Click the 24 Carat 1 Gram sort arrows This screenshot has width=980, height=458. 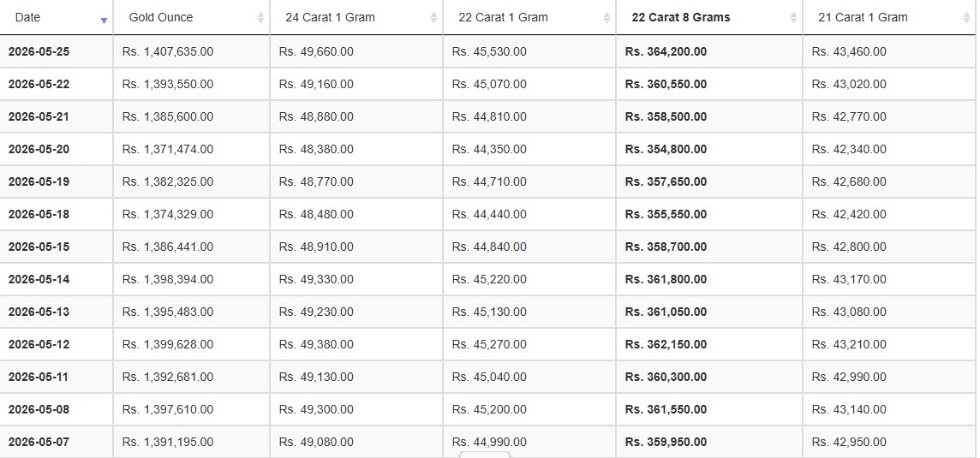tap(433, 17)
